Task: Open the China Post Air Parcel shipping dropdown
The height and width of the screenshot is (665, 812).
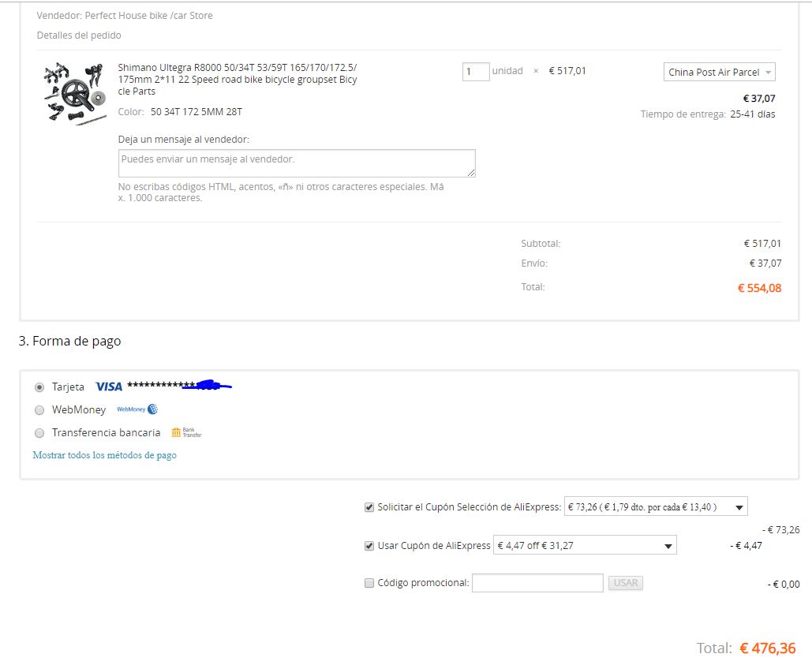Action: [720, 72]
